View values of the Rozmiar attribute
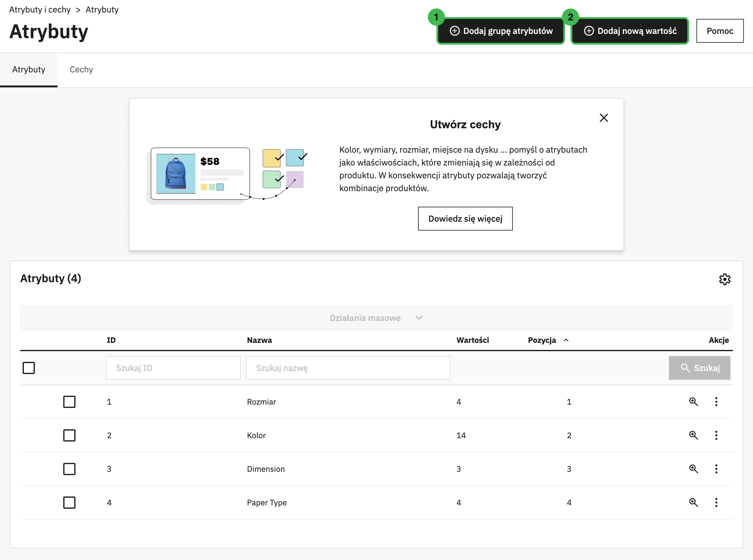This screenshot has width=753, height=560. 693,402
